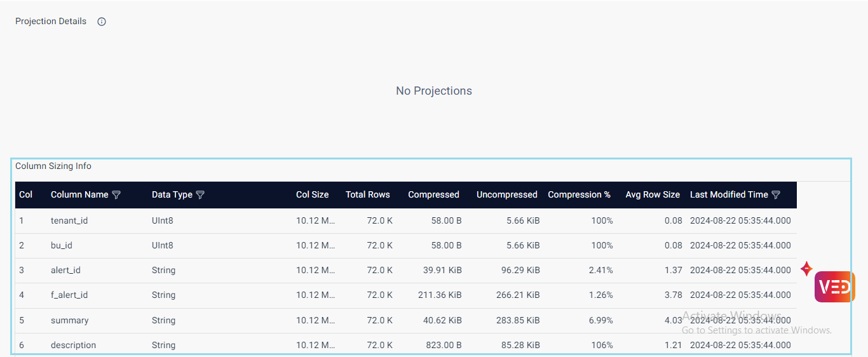Select the f_alert_id row name
The height and width of the screenshot is (357, 868).
click(69, 295)
